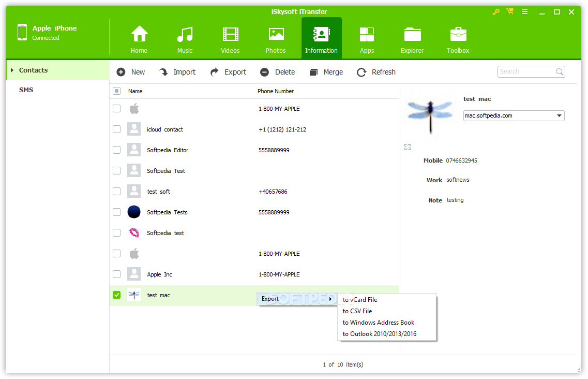The height and width of the screenshot is (379, 588).
Task: Click the Work value softnews
Action: 458,180
